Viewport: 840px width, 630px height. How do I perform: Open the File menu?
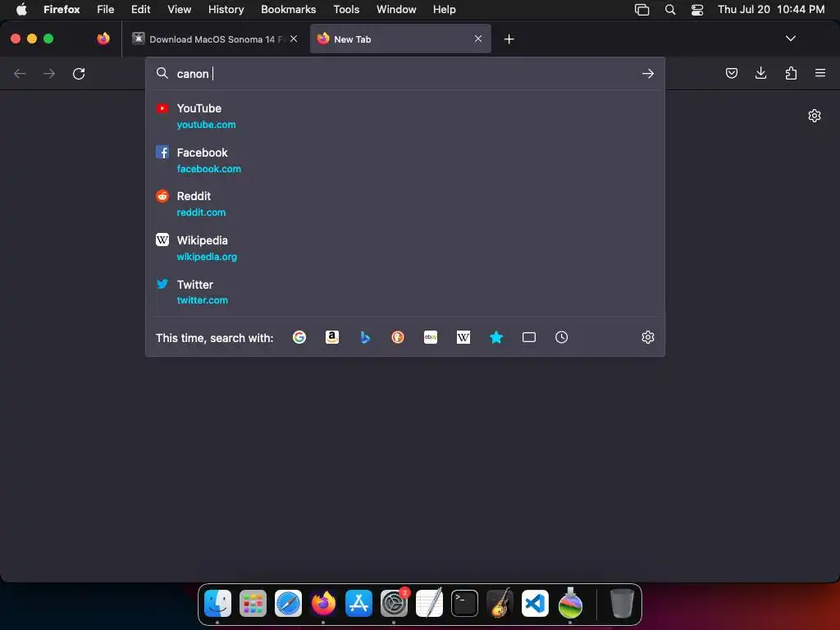(106, 9)
